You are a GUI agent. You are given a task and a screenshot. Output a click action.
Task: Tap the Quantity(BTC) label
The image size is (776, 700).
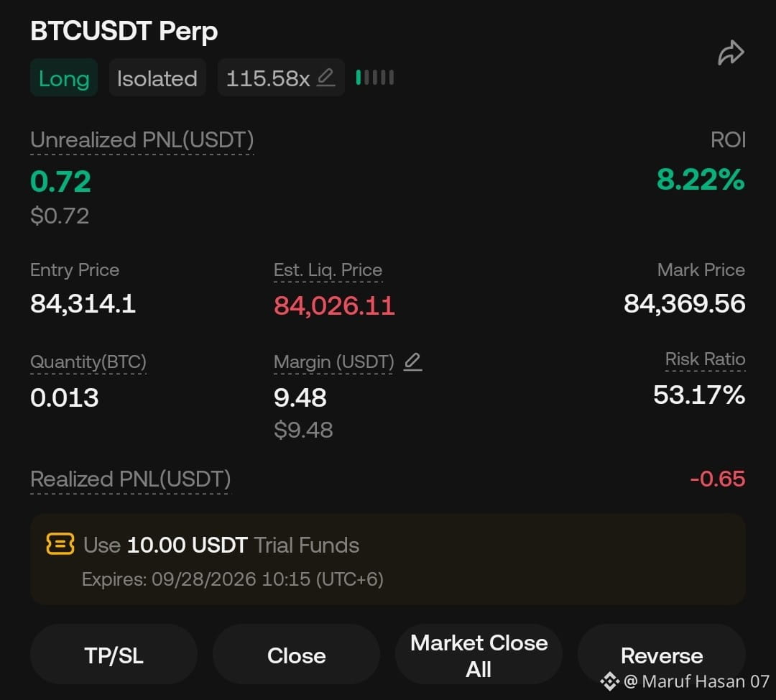[x=88, y=362]
